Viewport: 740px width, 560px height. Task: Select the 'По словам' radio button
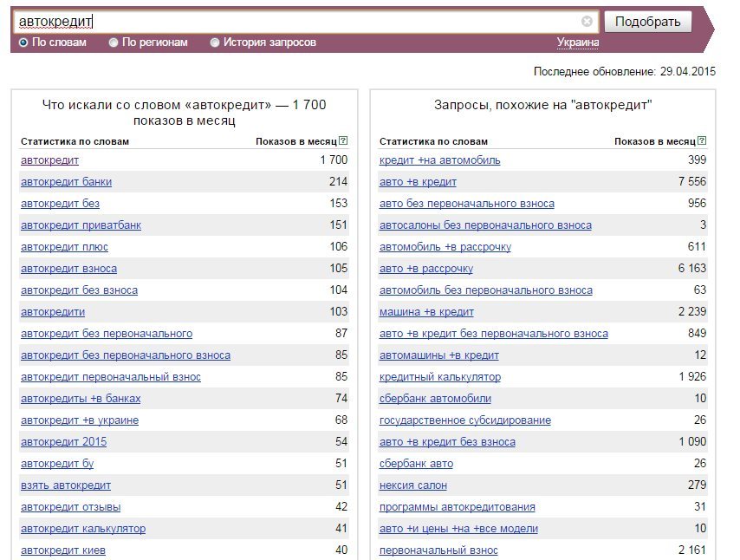click(x=23, y=42)
